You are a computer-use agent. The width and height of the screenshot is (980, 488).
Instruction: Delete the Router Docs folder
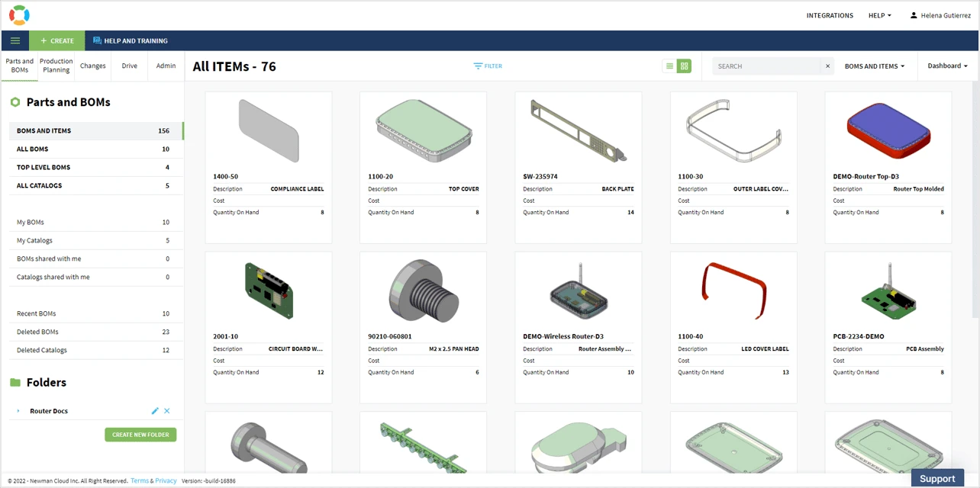(167, 411)
